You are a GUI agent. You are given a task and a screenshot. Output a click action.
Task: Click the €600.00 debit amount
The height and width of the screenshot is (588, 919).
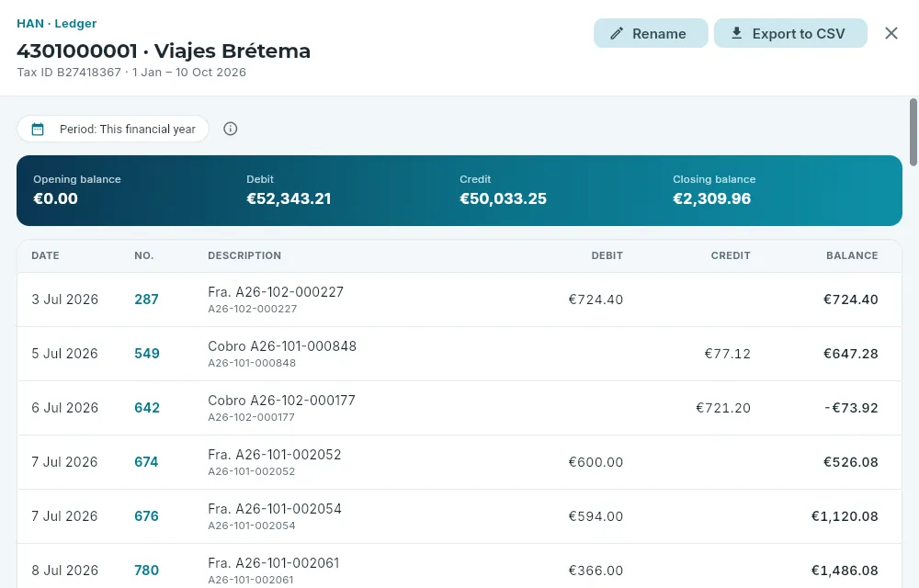pos(596,462)
